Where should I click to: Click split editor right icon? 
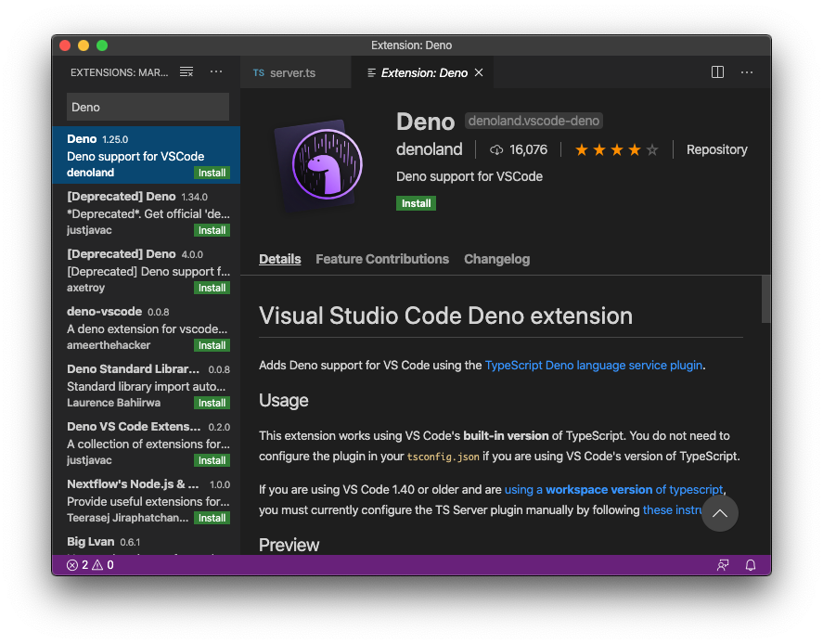point(717,71)
